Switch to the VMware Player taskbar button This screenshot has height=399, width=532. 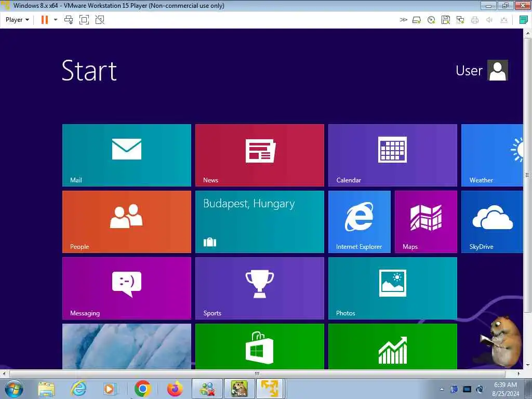(270, 389)
